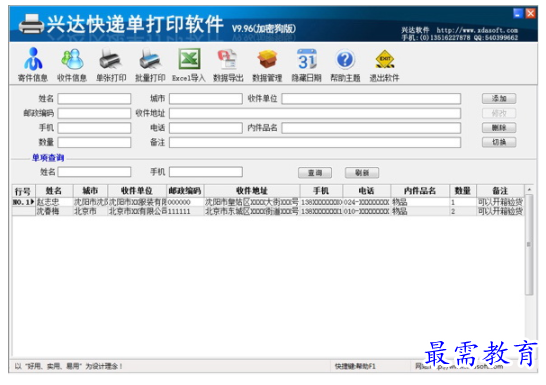Click the 修改 button
The image size is (546, 385).
[x=499, y=113]
